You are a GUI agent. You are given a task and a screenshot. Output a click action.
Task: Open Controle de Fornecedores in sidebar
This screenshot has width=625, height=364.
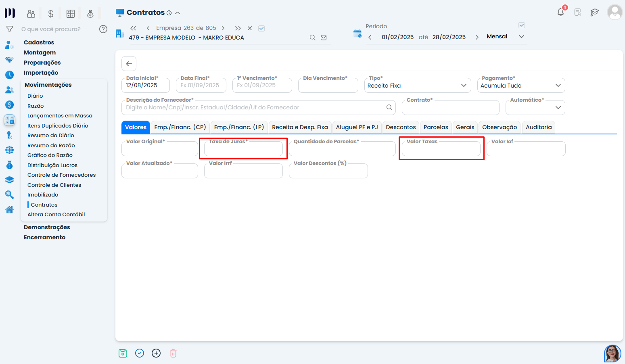61,175
